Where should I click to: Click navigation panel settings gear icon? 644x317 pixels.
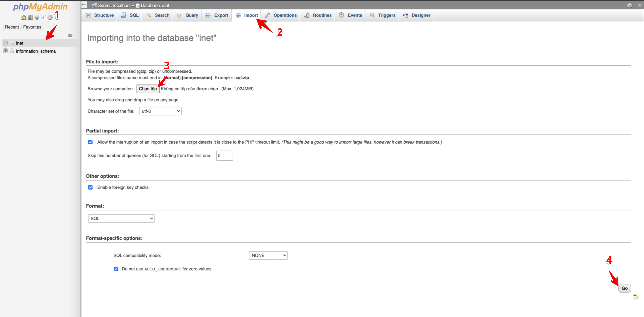click(x=50, y=17)
